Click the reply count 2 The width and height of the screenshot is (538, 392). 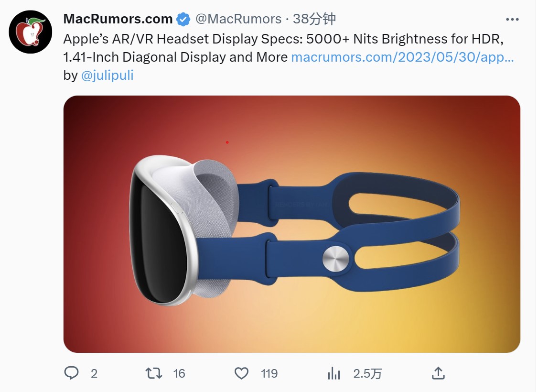pyautogui.click(x=94, y=373)
